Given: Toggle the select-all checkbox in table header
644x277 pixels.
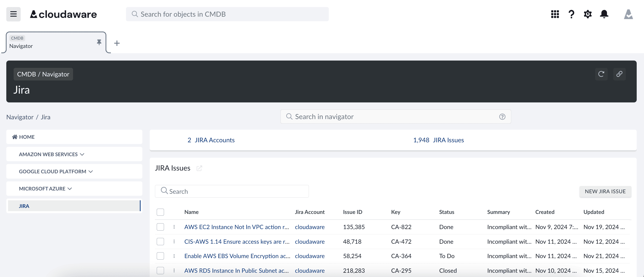Looking at the screenshot, I should point(160,212).
